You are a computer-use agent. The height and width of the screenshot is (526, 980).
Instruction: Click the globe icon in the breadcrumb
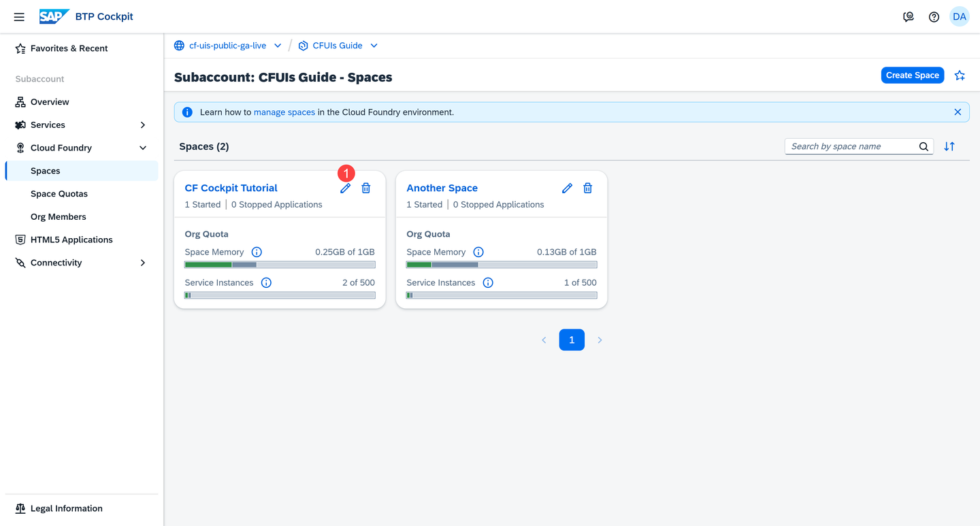tap(179, 46)
